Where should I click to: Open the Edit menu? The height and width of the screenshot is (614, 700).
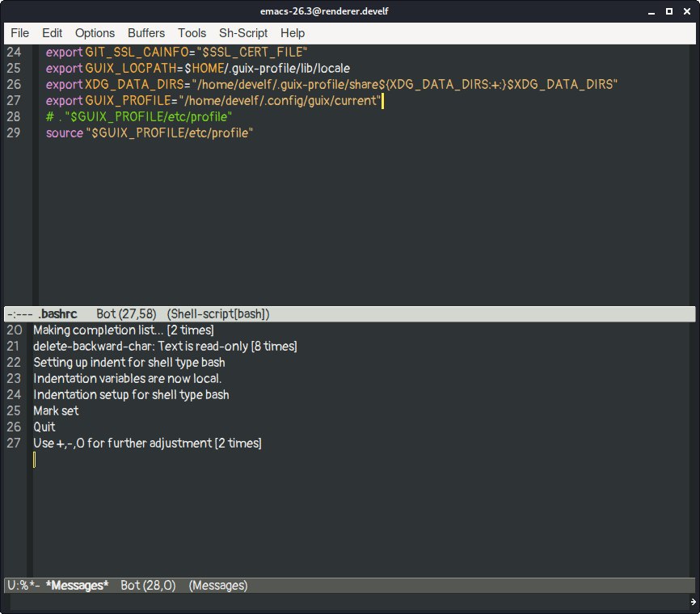pyautogui.click(x=52, y=33)
